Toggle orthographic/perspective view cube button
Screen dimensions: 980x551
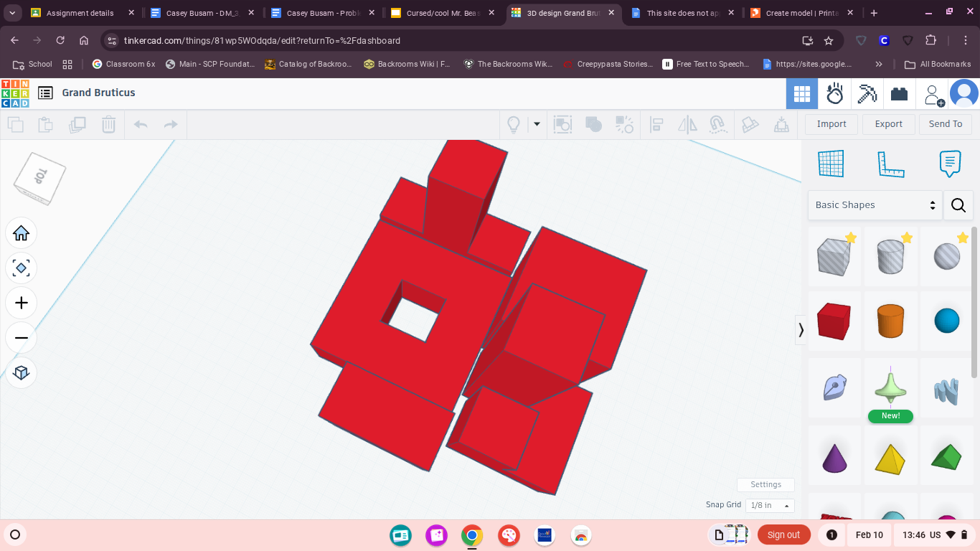click(x=21, y=372)
